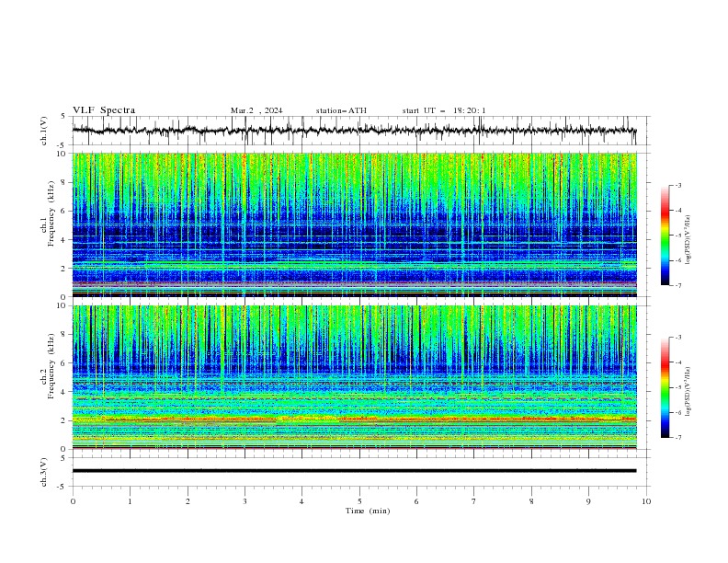Click the 'ch.3(V)' axis label
Image resolution: width=728 pixels, height=563 pixels.
tap(44, 472)
